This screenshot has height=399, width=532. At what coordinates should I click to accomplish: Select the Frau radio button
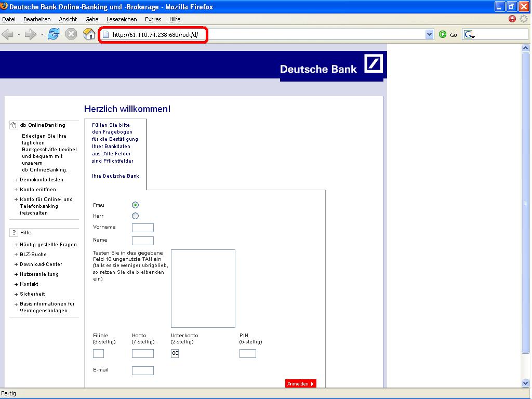tap(136, 205)
